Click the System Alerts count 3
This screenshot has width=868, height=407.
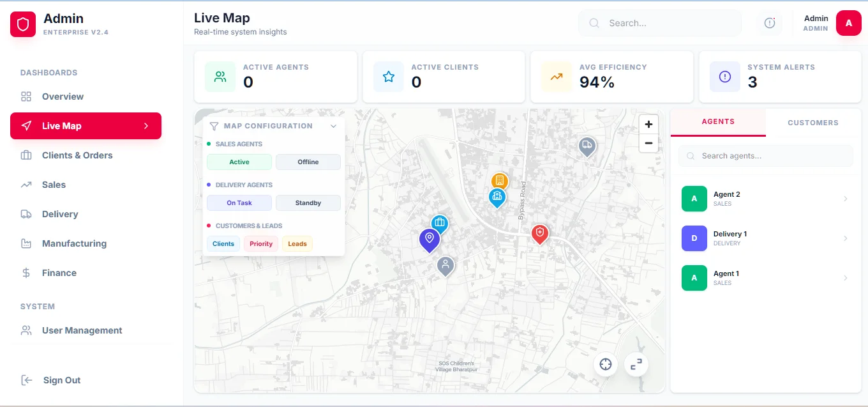[x=752, y=82]
